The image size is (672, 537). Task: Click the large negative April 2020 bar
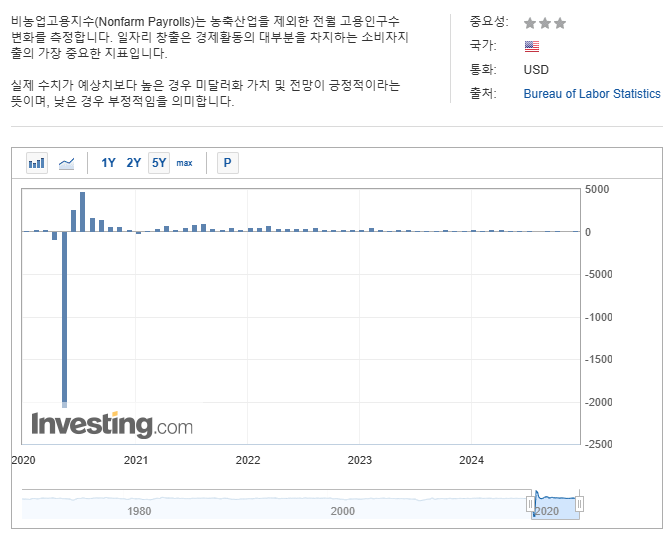tap(64, 319)
